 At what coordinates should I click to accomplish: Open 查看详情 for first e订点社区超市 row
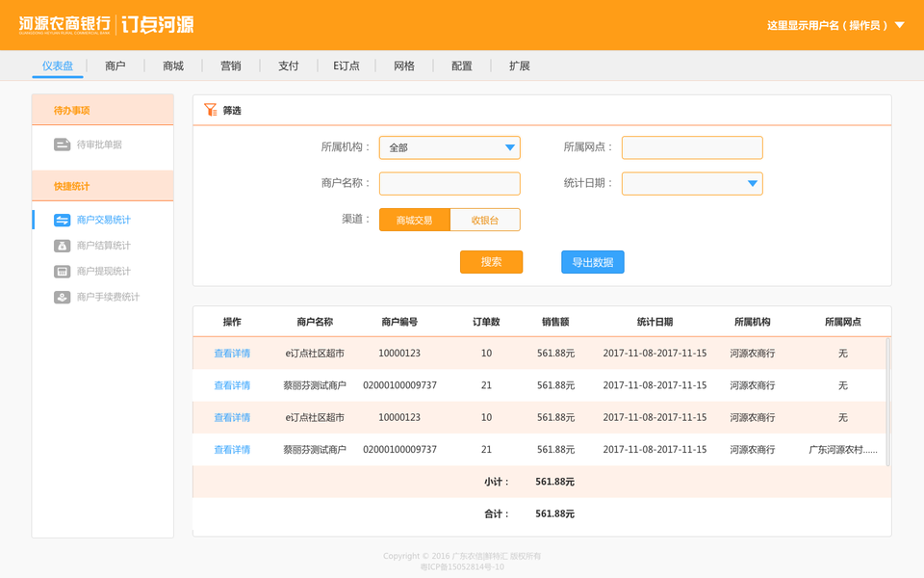tap(232, 354)
